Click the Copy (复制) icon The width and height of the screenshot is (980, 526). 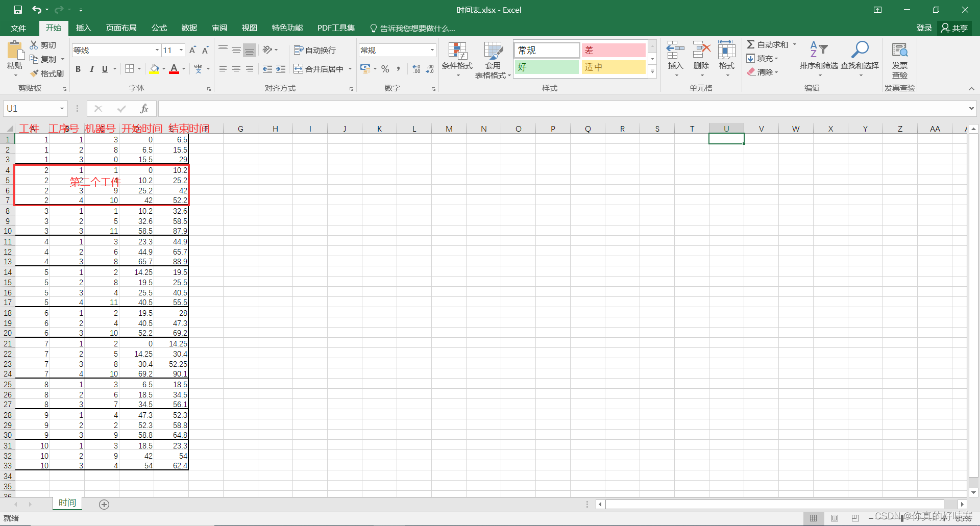(34, 59)
